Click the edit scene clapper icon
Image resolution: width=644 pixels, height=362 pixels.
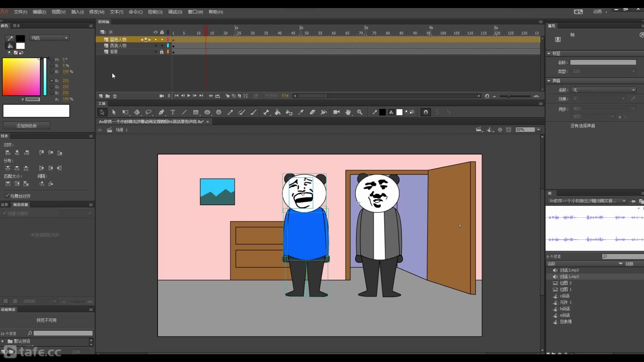[x=479, y=130]
